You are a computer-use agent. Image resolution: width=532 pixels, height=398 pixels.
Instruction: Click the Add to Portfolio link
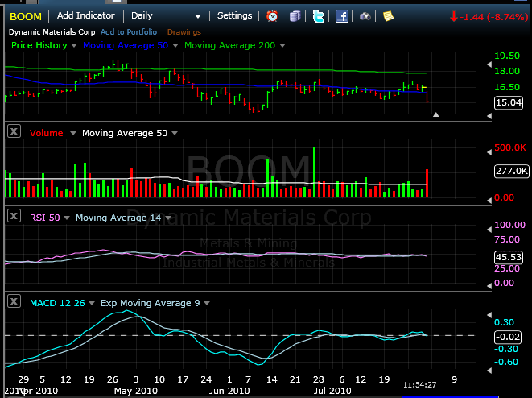pyautogui.click(x=130, y=31)
